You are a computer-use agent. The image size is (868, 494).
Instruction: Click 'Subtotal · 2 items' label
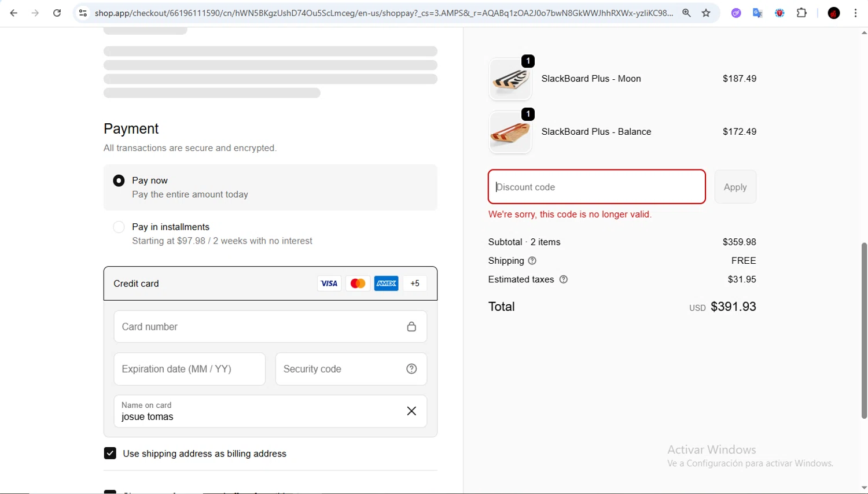[x=524, y=242]
